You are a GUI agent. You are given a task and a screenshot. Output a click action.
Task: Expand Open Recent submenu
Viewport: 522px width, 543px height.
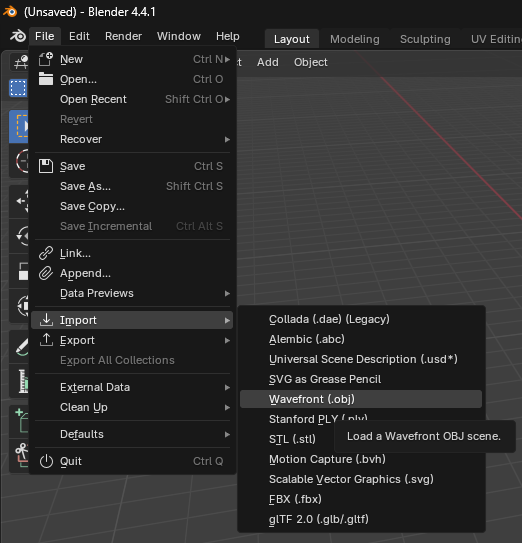(x=227, y=100)
